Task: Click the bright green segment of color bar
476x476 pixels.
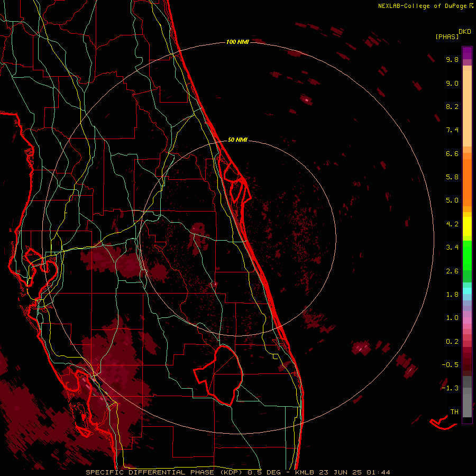Action: [467, 255]
